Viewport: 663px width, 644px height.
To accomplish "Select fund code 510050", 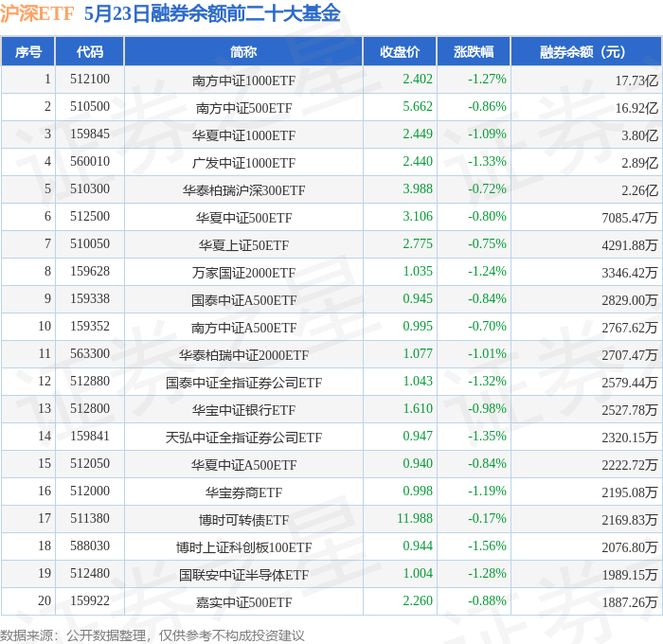I will (x=90, y=243).
